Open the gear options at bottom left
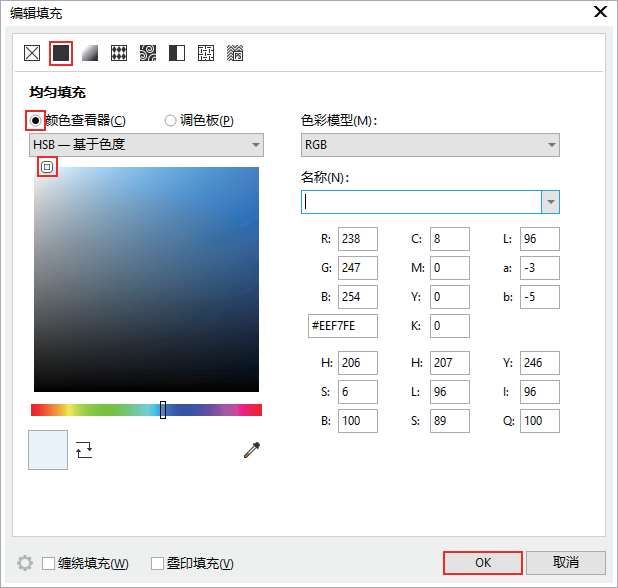618x588 pixels. [x=25, y=563]
